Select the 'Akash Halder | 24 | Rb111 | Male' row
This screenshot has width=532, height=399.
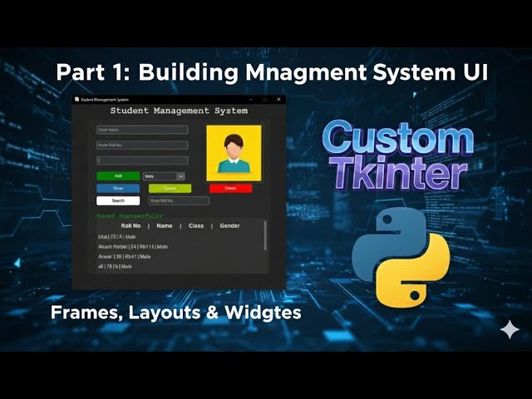click(133, 247)
